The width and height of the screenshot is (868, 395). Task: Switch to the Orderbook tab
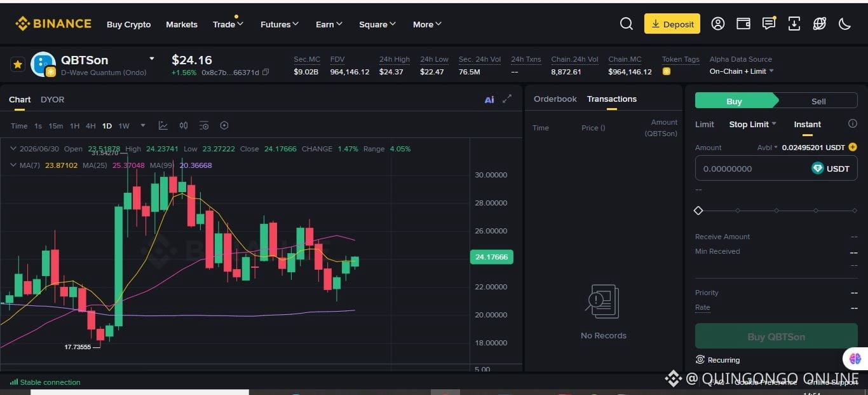(555, 99)
